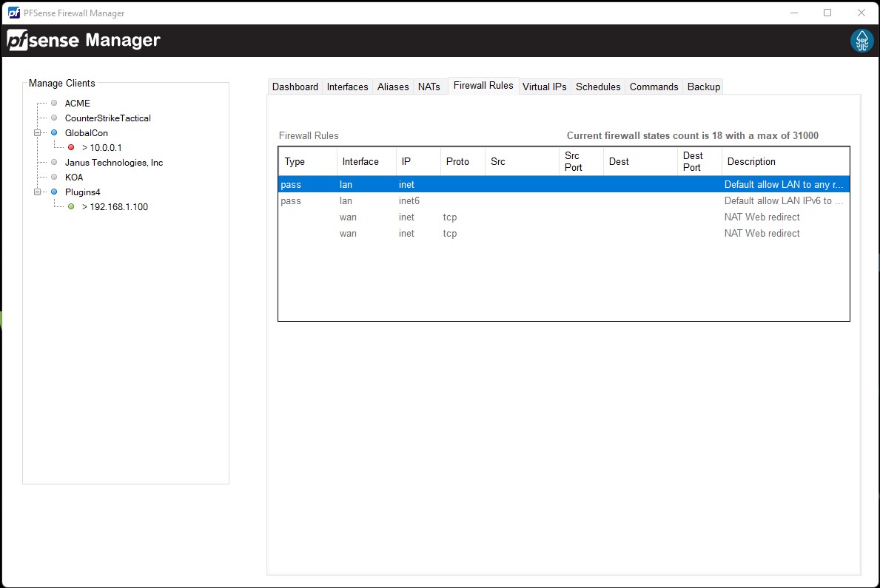Click the blue status dot beside Plugins4

54,192
